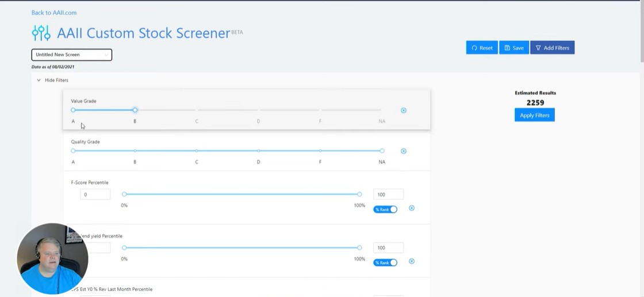
Task: Click Quality Grade slider handle at A
Action: [x=73, y=151]
